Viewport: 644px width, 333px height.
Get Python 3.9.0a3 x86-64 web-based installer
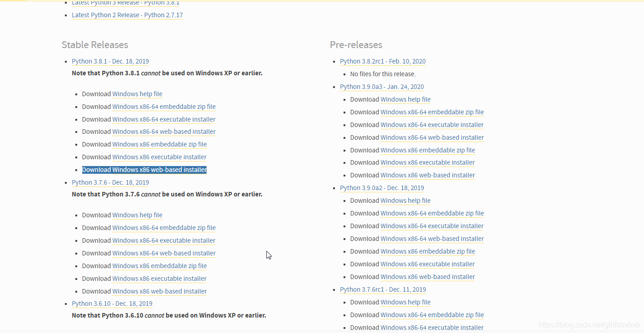click(x=432, y=137)
